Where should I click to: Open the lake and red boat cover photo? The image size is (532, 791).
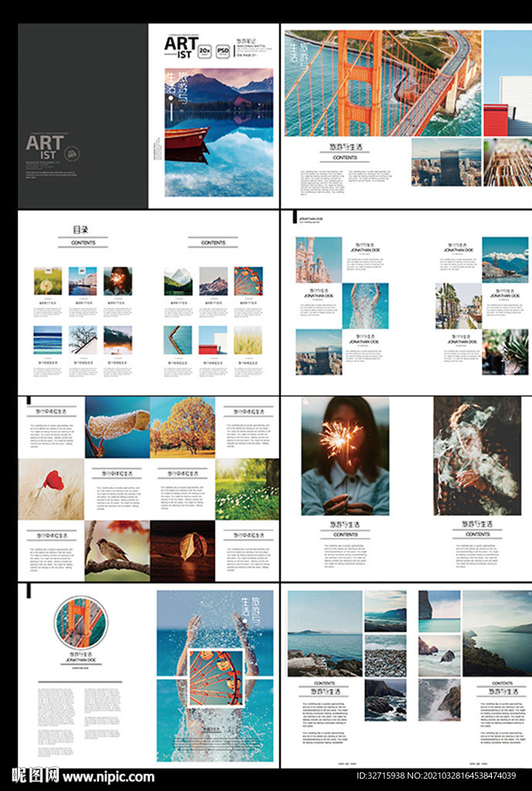click(219, 132)
